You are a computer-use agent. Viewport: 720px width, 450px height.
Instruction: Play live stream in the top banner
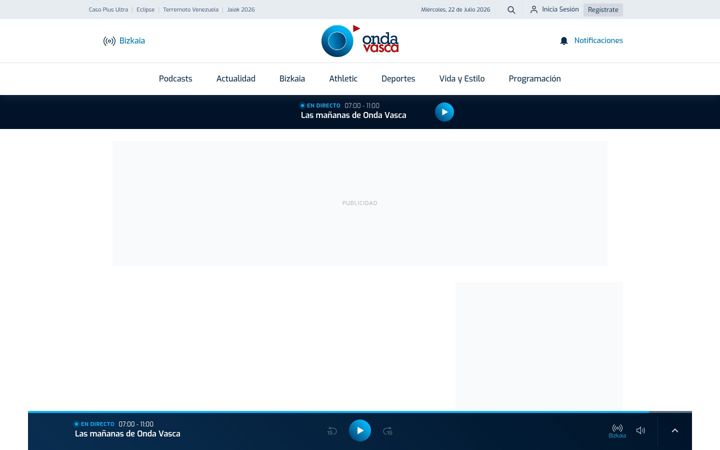tap(444, 112)
